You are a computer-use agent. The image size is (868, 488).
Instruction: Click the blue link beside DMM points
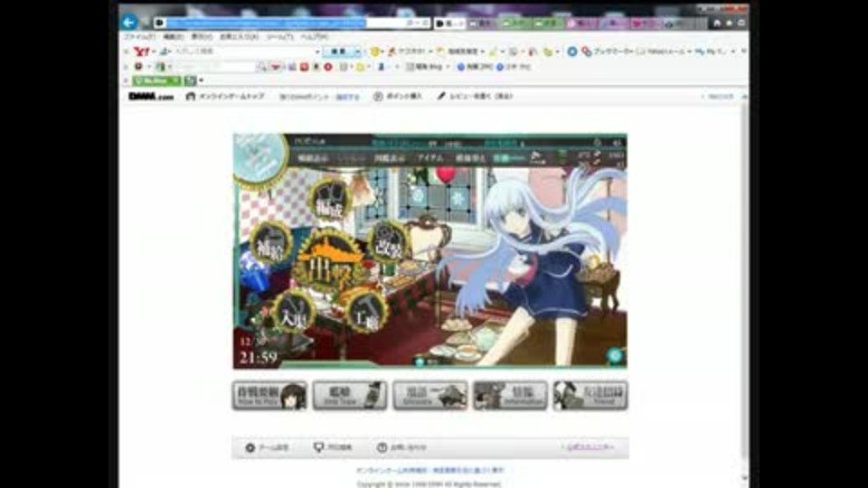coord(347,97)
